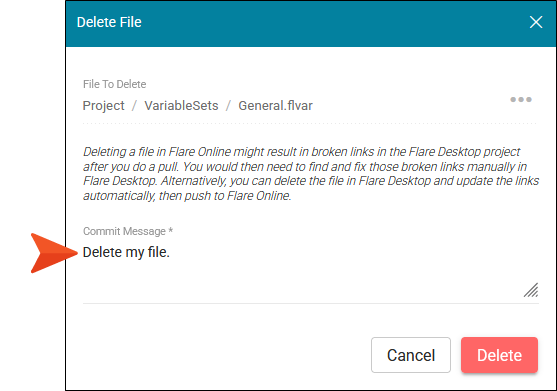
Task: Click the orange arrow pointer
Action: pyautogui.click(x=54, y=253)
